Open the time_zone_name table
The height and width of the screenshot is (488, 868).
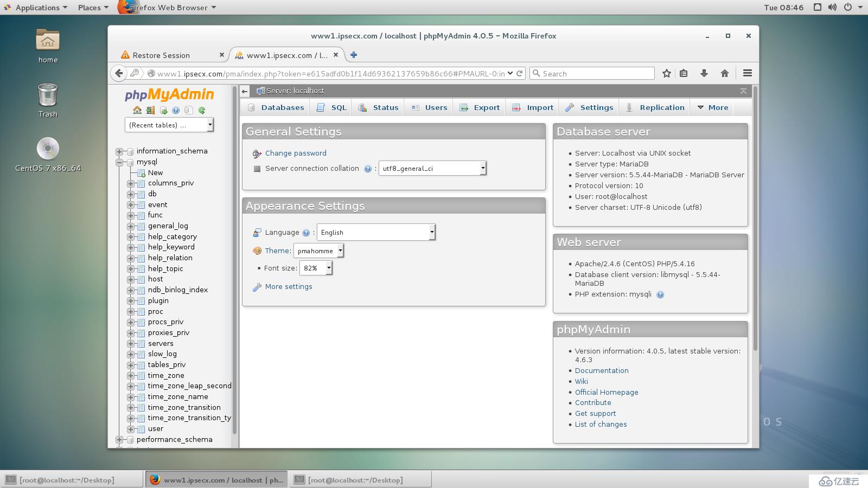coord(178,397)
